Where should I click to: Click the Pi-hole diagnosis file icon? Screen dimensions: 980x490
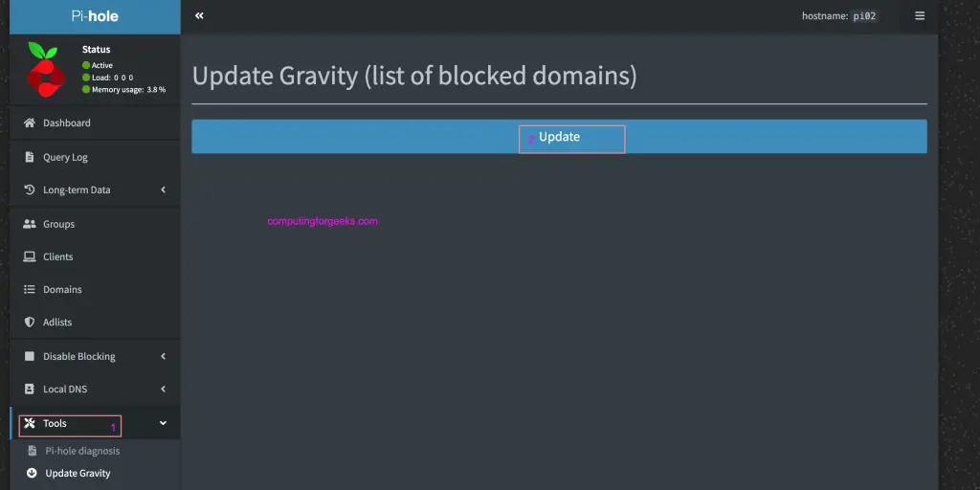tap(33, 451)
